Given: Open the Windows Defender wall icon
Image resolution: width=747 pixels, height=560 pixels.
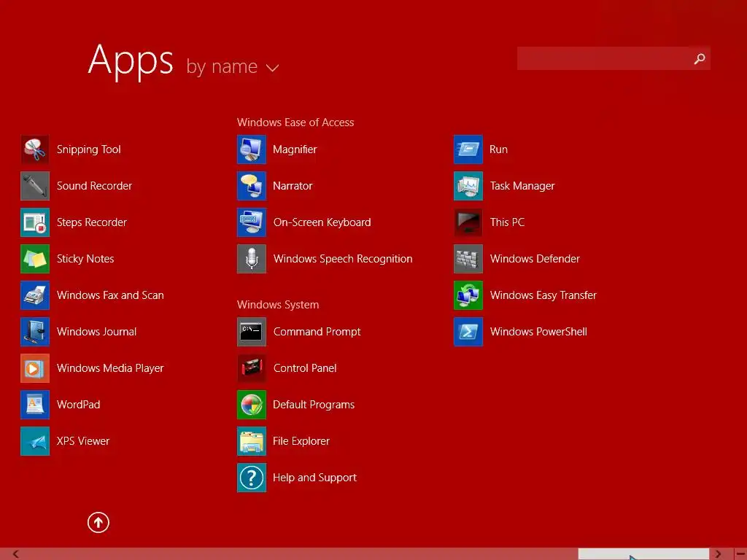Looking at the screenshot, I should click(468, 259).
